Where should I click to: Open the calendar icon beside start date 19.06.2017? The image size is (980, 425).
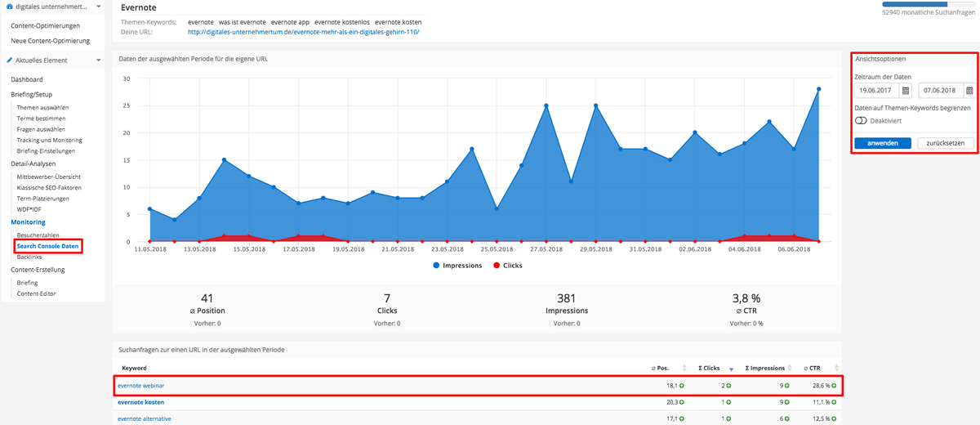(x=905, y=91)
